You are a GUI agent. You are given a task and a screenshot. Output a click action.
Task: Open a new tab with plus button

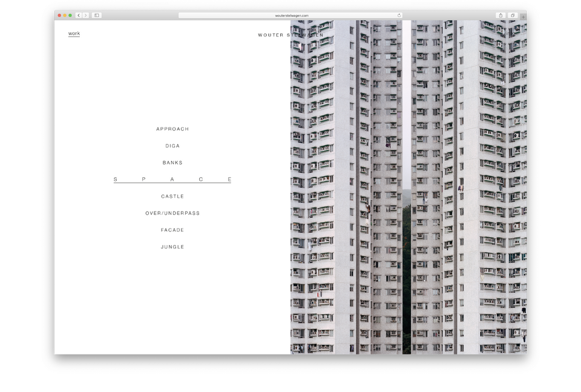tap(523, 16)
